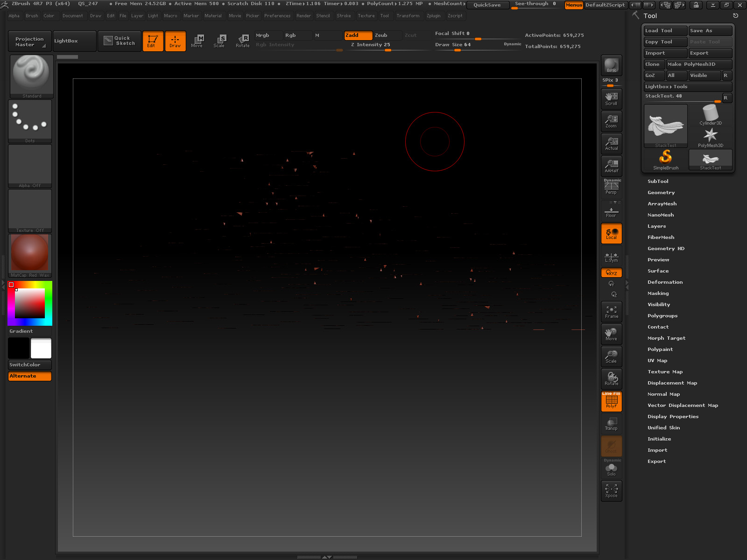Open the Brush menu
The width and height of the screenshot is (747, 560).
[32, 16]
